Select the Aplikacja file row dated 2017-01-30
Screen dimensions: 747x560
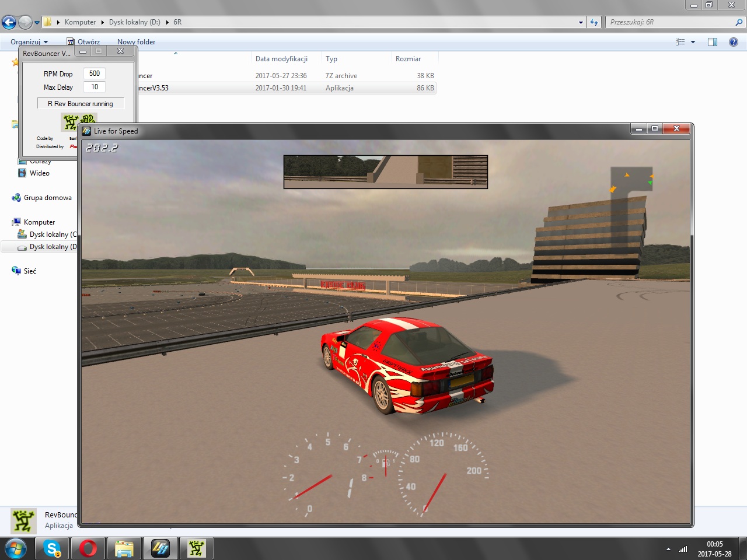coord(286,88)
